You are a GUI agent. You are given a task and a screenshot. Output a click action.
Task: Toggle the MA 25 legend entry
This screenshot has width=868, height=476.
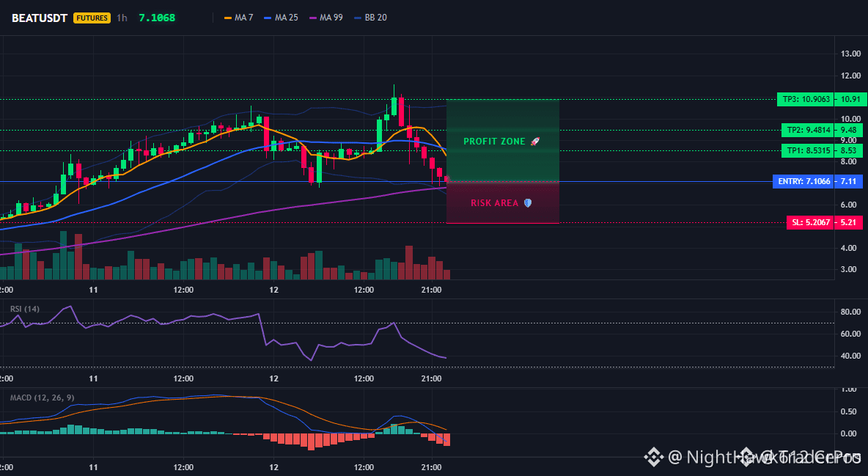[282, 18]
